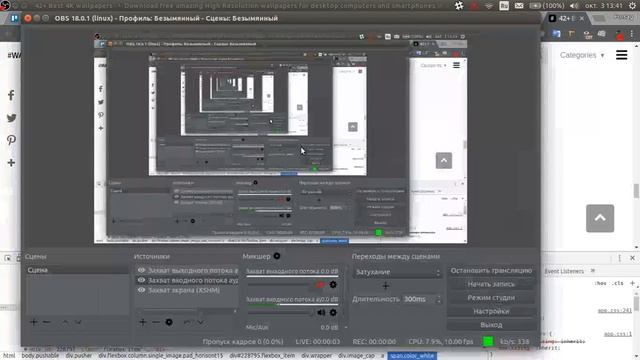Click the green status square in the OBS status bar
640x360 pixels.
(x=488, y=341)
